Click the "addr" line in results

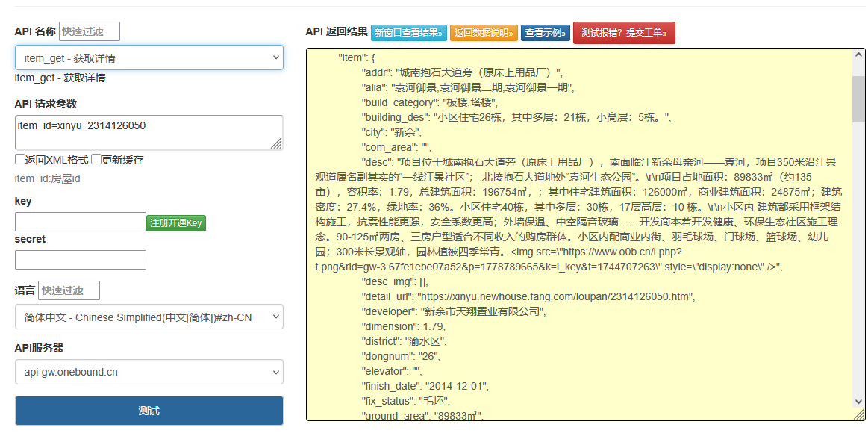(462, 72)
